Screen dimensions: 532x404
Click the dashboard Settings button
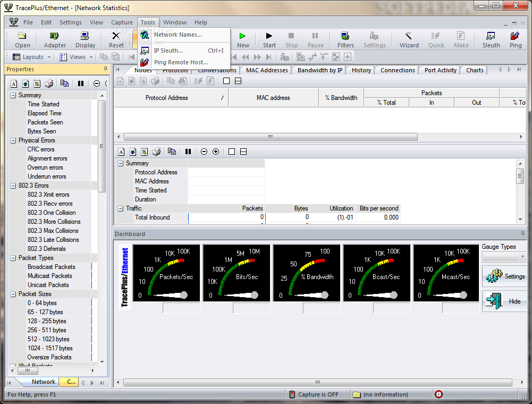[505, 276]
